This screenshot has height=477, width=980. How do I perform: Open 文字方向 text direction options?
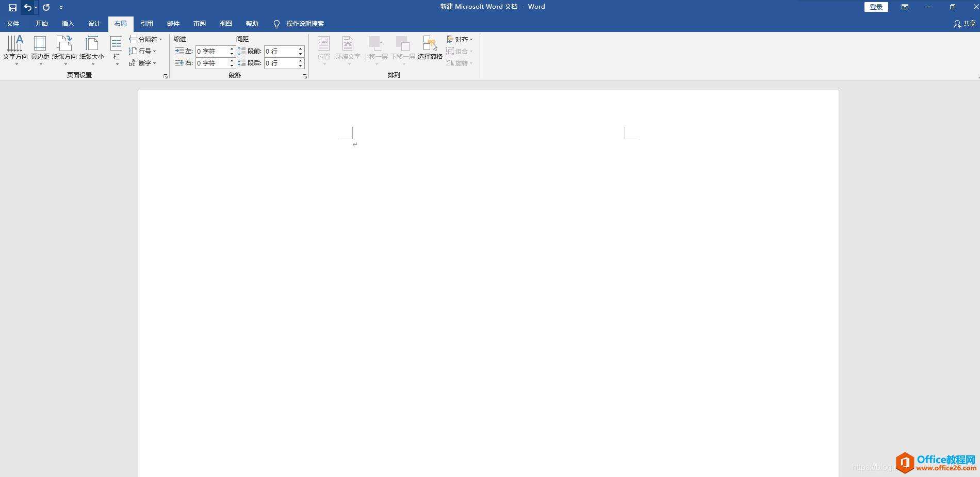(15, 51)
